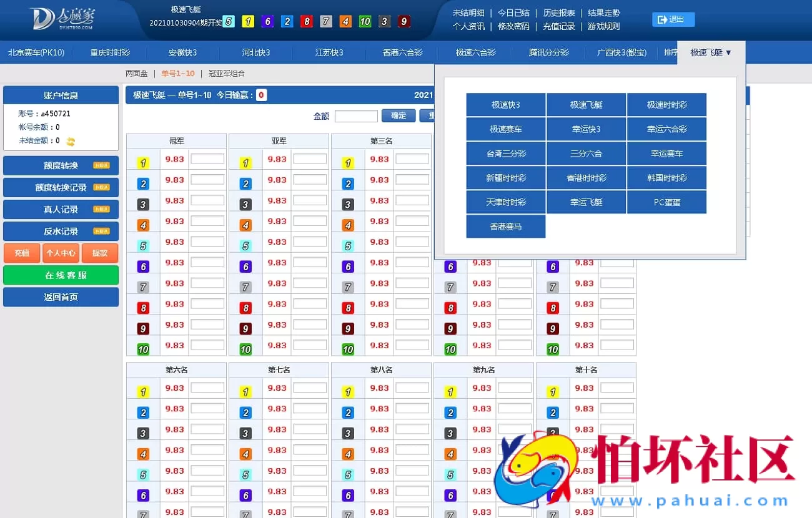Open the 极速飞艇 games dropdown

pos(709,52)
